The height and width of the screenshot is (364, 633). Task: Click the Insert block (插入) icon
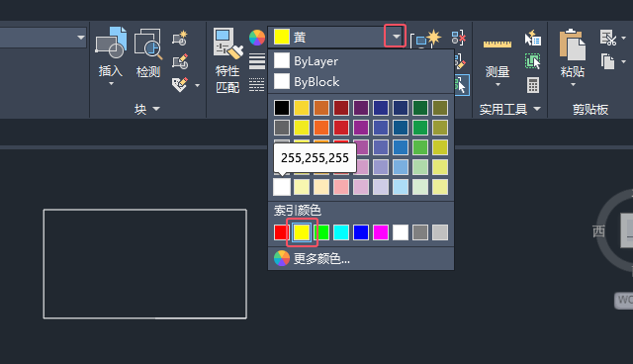tap(111, 43)
